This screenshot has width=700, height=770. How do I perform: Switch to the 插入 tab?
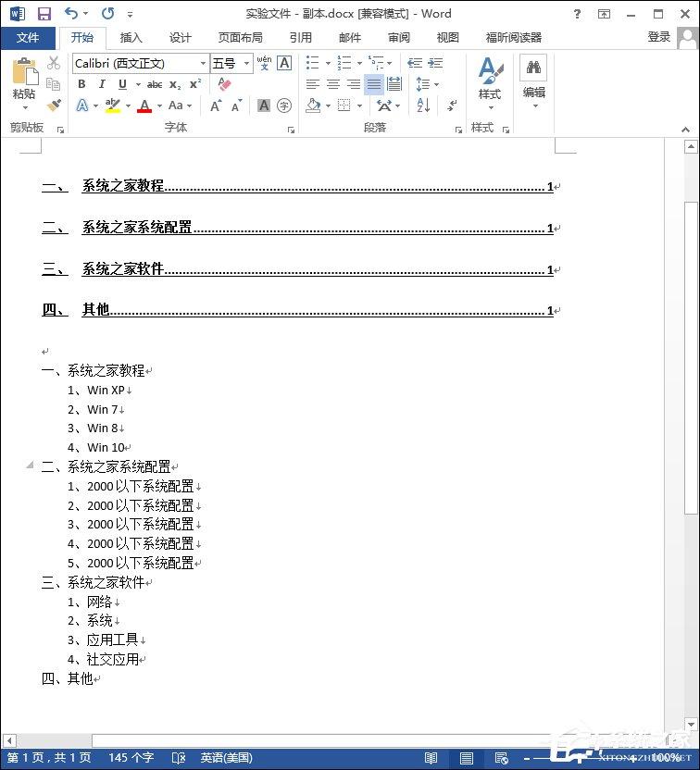tap(131, 37)
